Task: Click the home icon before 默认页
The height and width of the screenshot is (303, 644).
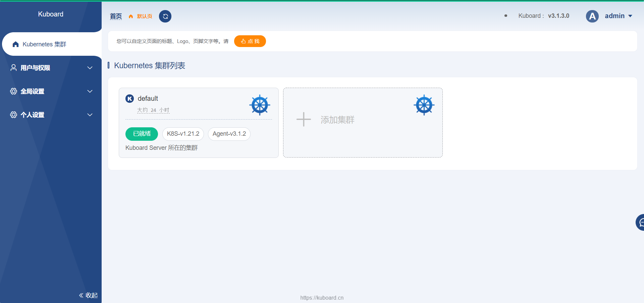Action: click(x=130, y=16)
